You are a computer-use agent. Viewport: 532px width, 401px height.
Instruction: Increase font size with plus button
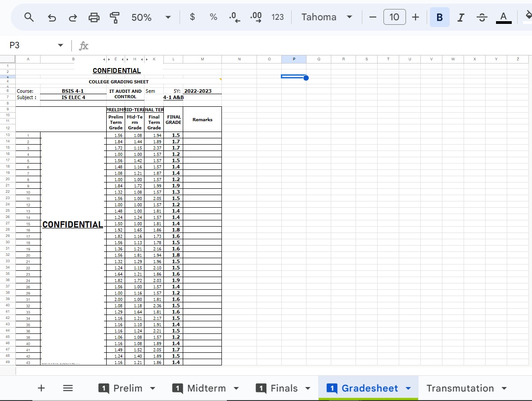pos(415,17)
